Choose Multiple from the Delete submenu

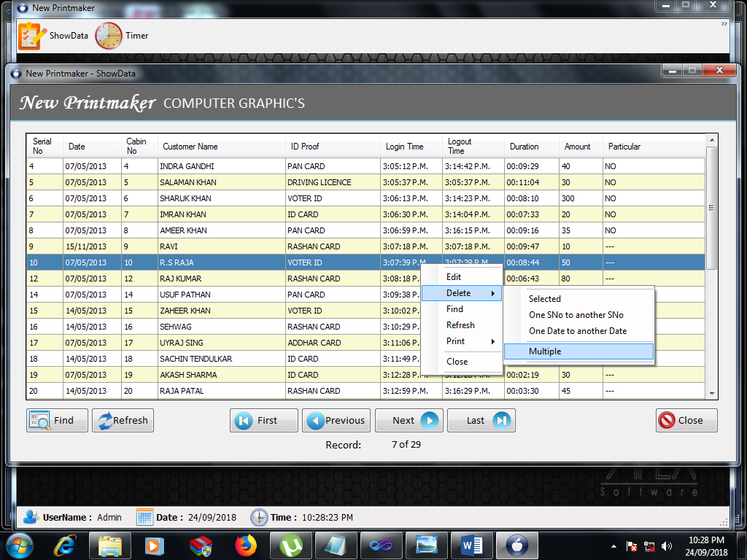tap(543, 351)
